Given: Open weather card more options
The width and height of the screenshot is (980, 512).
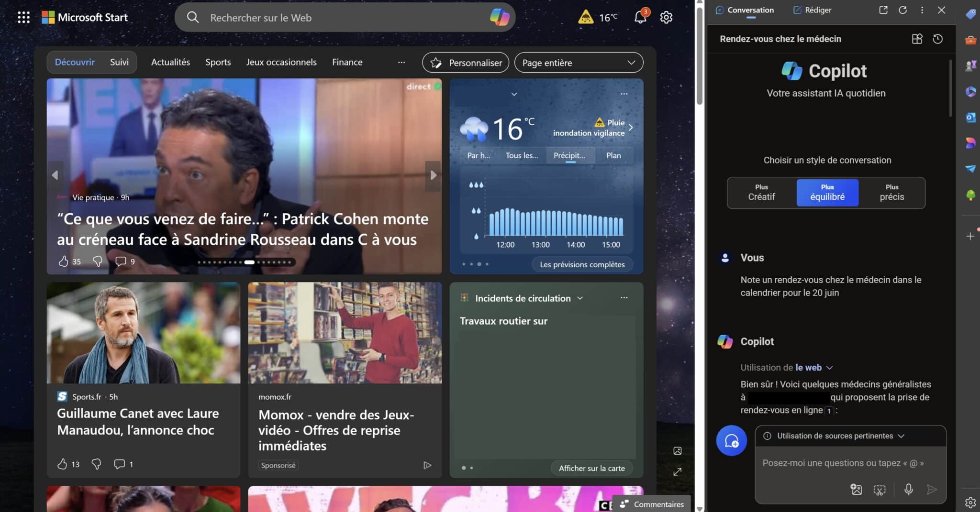Looking at the screenshot, I should 624,94.
